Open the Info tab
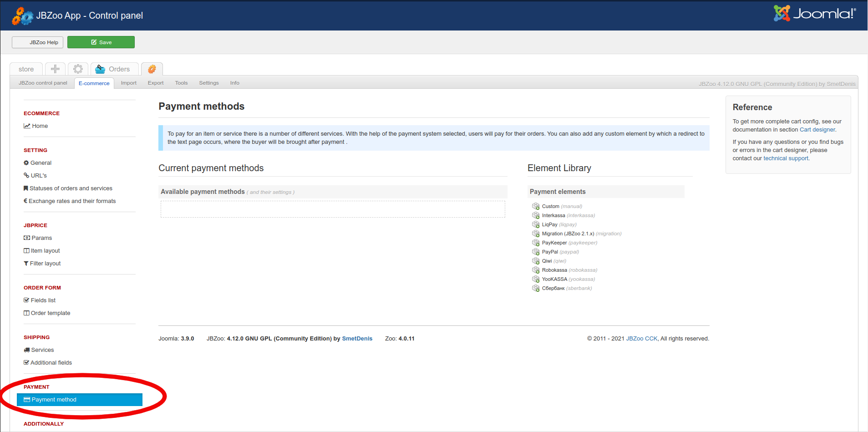This screenshot has height=432, width=868. click(234, 83)
